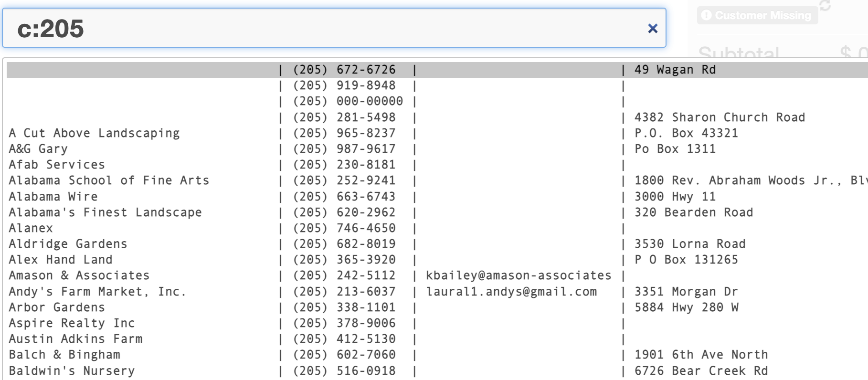Click the c:205 search input field
Screen dimensions: 868x380
pyautogui.click(x=325, y=28)
